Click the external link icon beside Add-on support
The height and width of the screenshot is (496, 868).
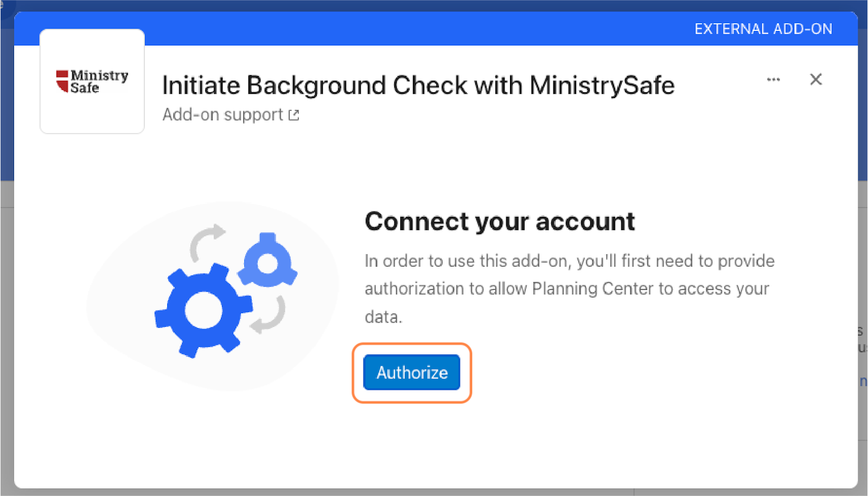[x=294, y=115]
